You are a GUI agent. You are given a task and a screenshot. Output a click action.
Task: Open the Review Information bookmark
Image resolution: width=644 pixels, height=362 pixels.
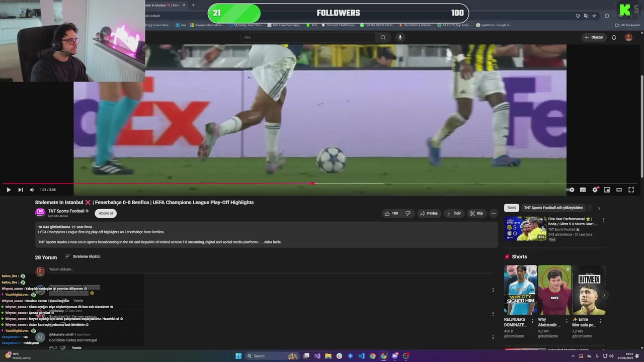pyautogui.click(x=206, y=25)
